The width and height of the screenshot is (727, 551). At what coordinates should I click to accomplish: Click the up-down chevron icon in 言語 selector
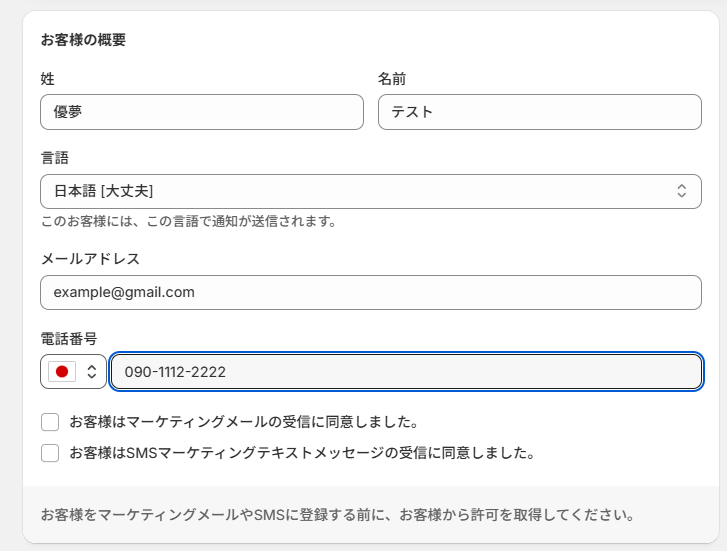click(x=681, y=190)
